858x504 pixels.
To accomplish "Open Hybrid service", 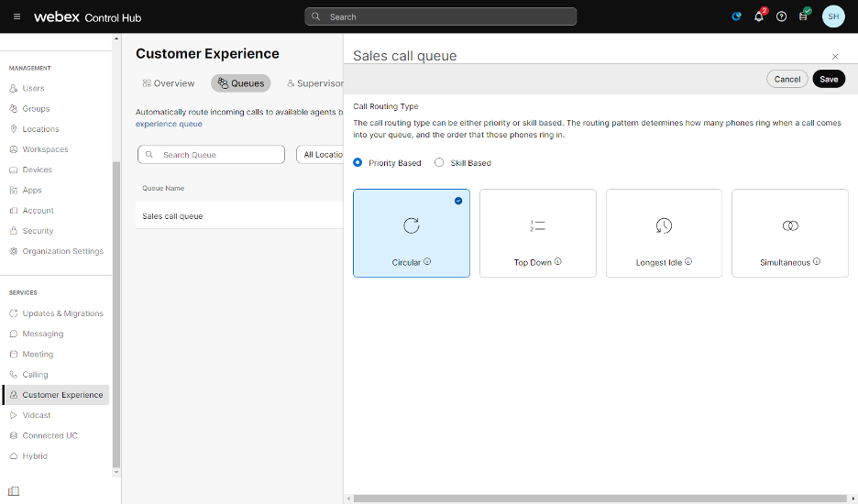I will point(35,455).
